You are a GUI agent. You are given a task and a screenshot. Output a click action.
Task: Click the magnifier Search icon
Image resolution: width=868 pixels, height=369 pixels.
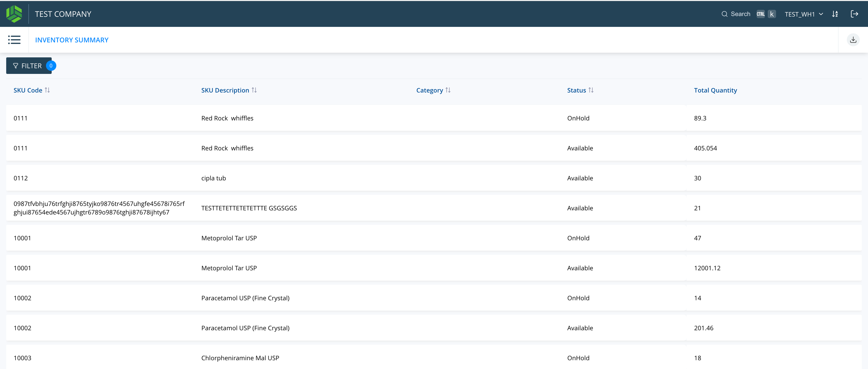pyautogui.click(x=724, y=14)
